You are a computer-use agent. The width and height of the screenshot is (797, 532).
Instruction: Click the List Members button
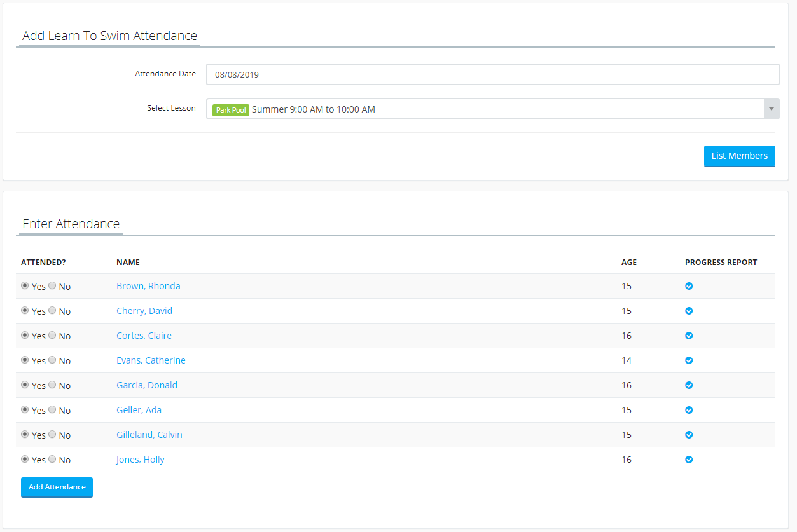740,156
